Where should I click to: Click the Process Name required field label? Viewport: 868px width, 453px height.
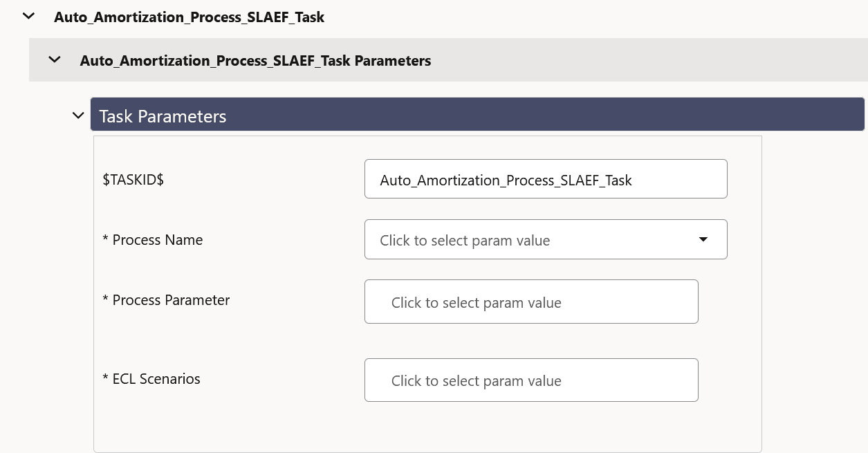pyautogui.click(x=152, y=239)
